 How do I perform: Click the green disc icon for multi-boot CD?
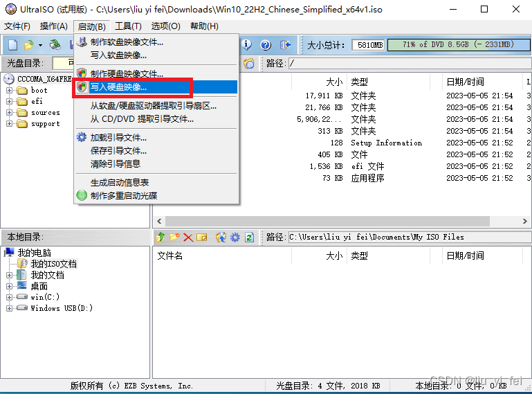tap(82, 195)
